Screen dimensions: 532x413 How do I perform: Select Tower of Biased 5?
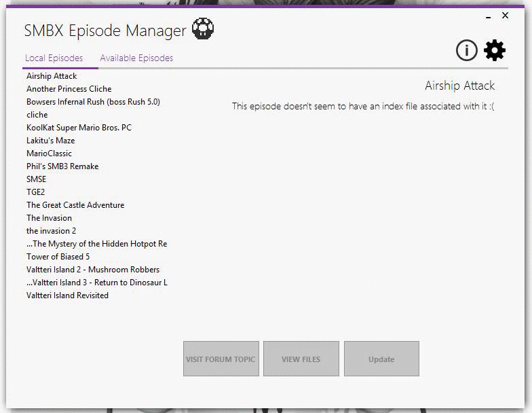(58, 257)
